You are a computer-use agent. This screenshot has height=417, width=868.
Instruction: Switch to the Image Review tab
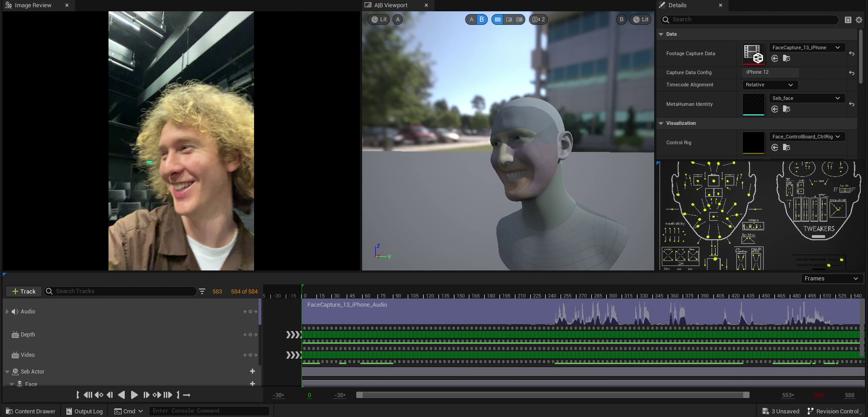(33, 5)
